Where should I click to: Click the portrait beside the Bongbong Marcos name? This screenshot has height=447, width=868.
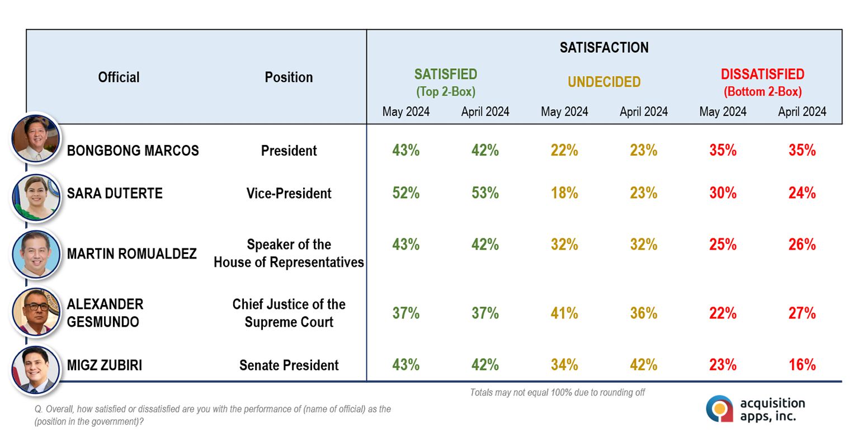tap(36, 138)
